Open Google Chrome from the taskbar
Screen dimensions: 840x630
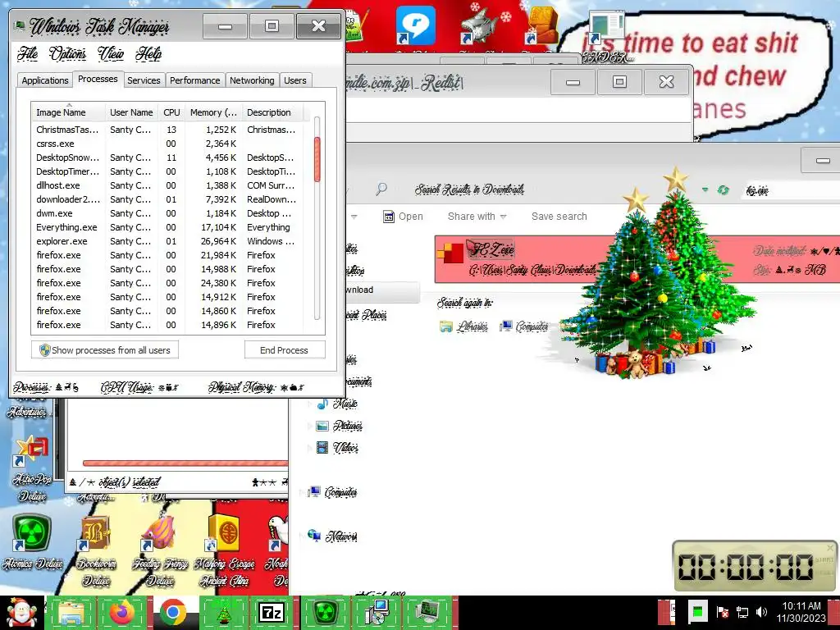tap(172, 613)
